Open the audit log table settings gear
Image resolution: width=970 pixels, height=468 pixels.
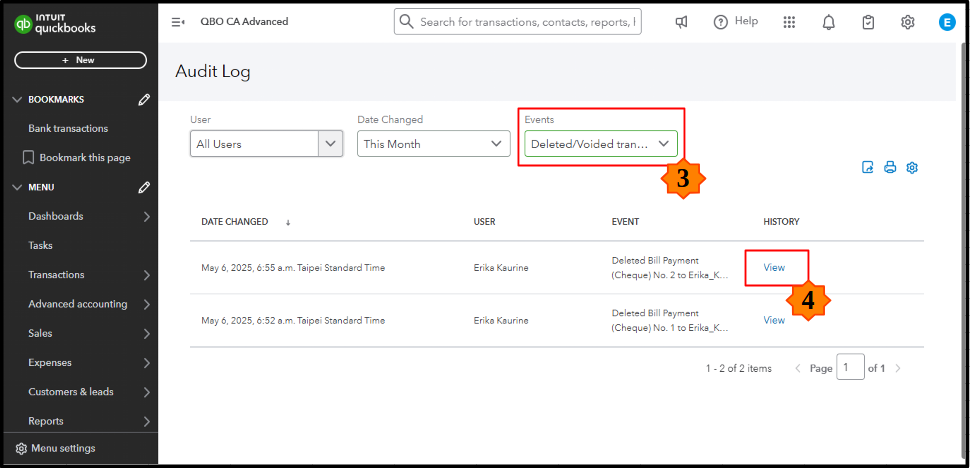pos(912,168)
